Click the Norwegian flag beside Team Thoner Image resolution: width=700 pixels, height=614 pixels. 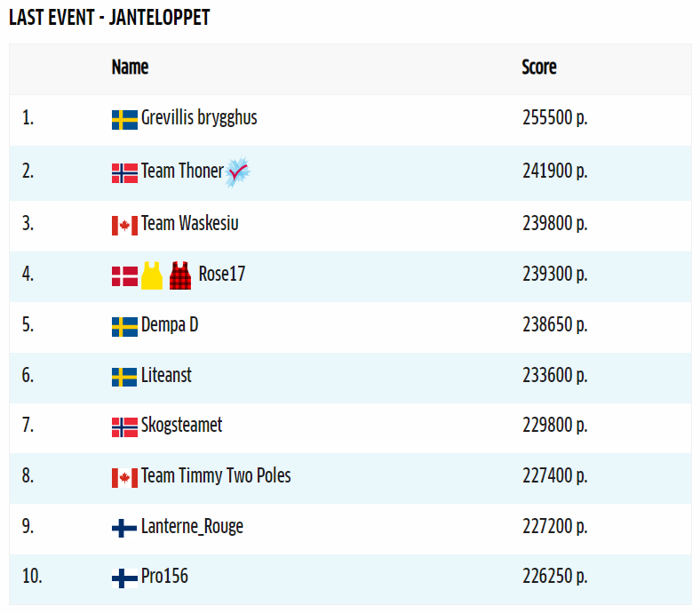point(124,173)
